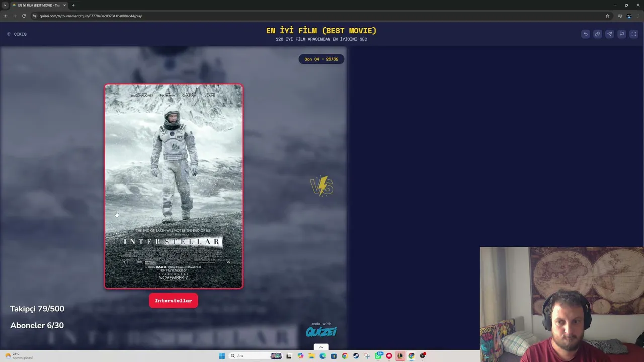Select the Interstellar movie poster
This screenshot has height=362, width=644.
coord(174,187)
